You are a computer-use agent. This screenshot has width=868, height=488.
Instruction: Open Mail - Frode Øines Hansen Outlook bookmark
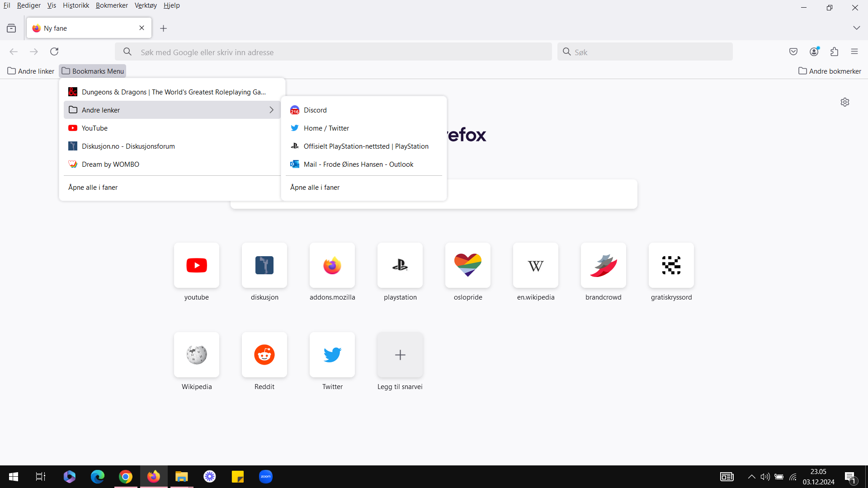[x=364, y=164]
